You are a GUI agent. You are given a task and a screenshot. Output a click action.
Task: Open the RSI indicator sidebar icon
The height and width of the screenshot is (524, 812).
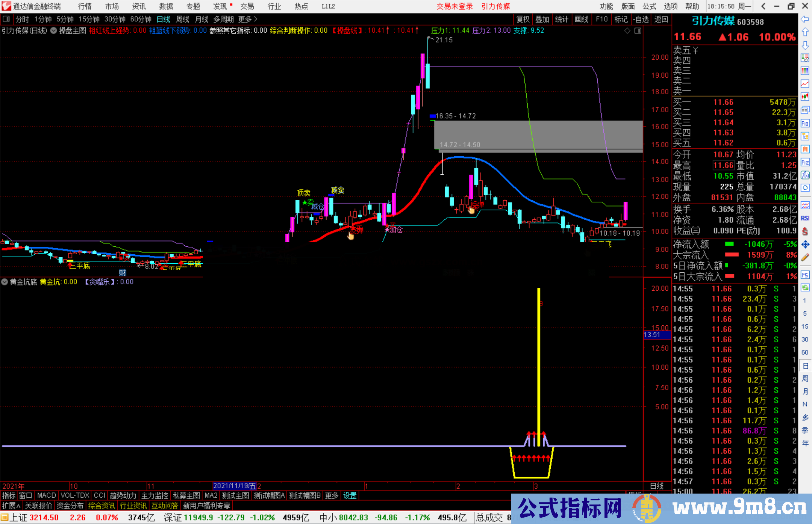(x=805, y=218)
